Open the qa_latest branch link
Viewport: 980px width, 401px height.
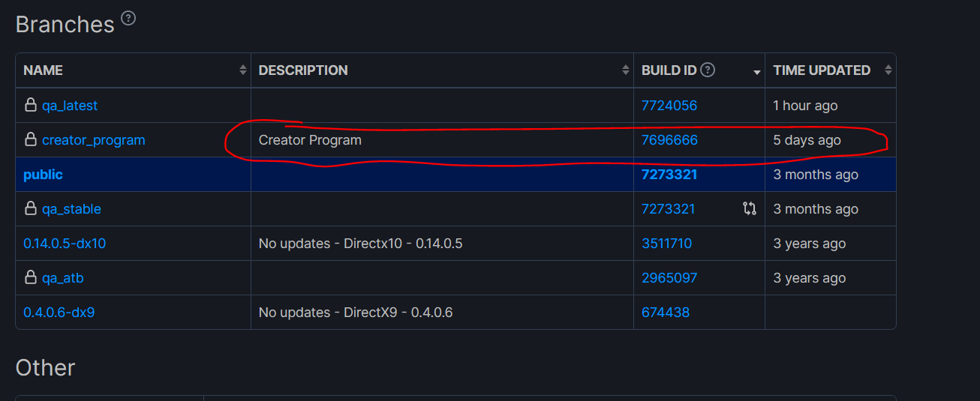[70, 106]
